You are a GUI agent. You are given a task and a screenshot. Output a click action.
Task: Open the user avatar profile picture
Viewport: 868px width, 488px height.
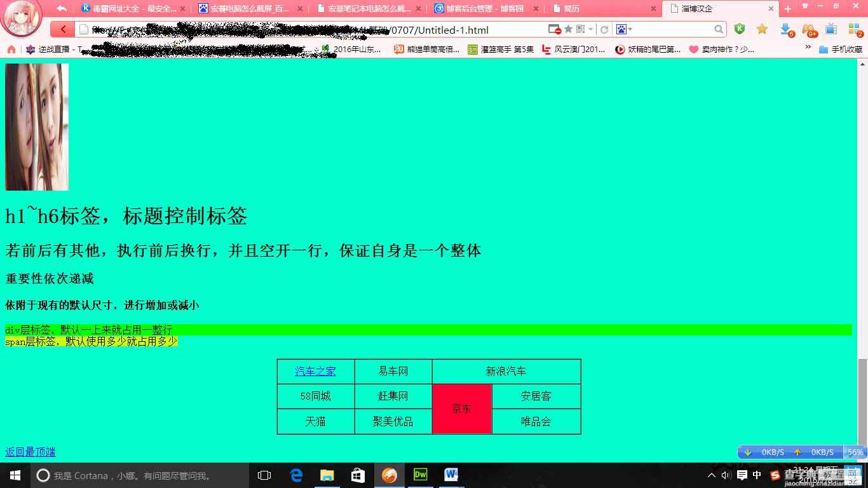tap(22, 18)
